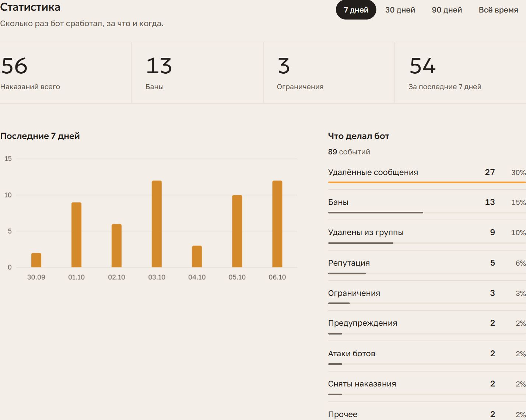Select the Удалены из группы row
The image size is (526, 420).
tap(427, 235)
